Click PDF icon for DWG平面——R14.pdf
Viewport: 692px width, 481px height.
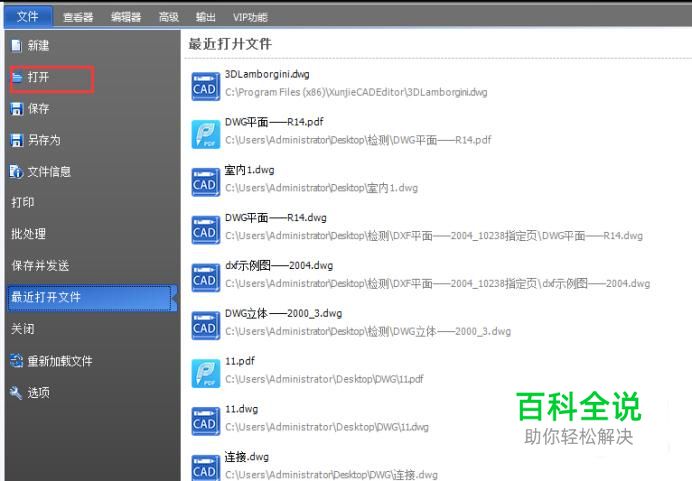205,134
